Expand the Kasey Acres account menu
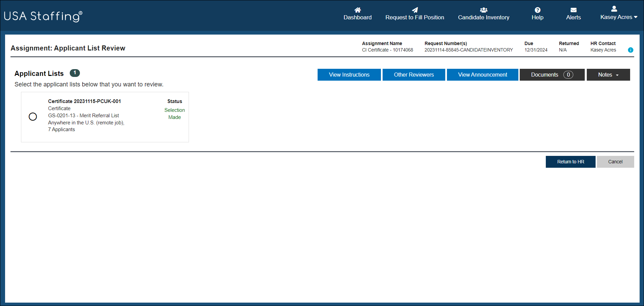The width and height of the screenshot is (644, 306). pyautogui.click(x=619, y=17)
